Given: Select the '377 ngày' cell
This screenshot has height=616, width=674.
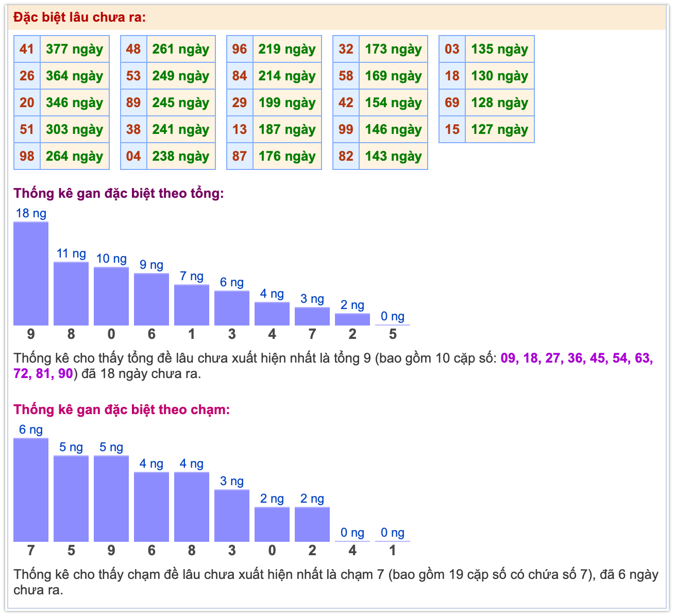Looking at the screenshot, I should tap(74, 49).
